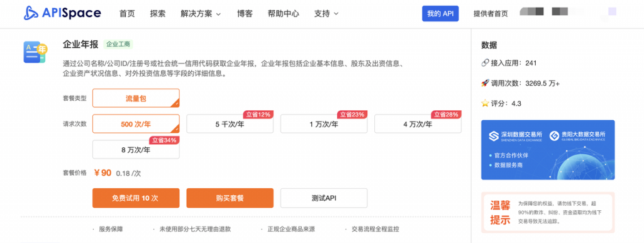The image size is (644, 243).
Task: Open the 测试API button
Action: click(x=324, y=198)
